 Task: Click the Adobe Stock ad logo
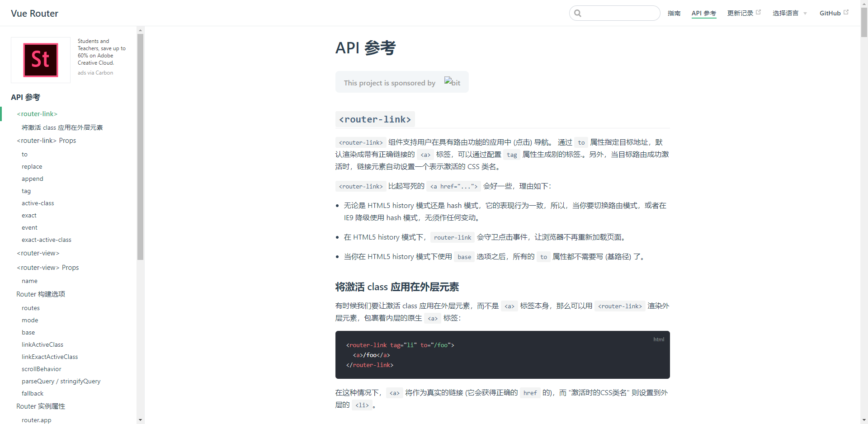tap(41, 60)
